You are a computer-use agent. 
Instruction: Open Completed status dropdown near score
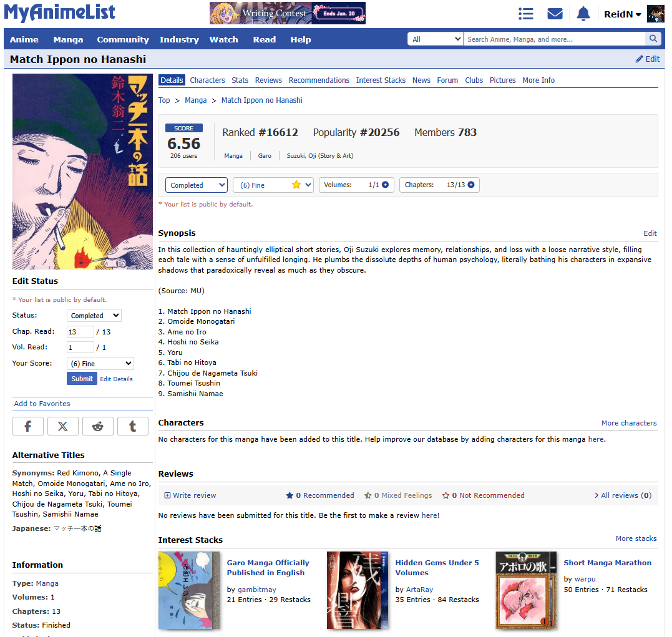pos(197,185)
